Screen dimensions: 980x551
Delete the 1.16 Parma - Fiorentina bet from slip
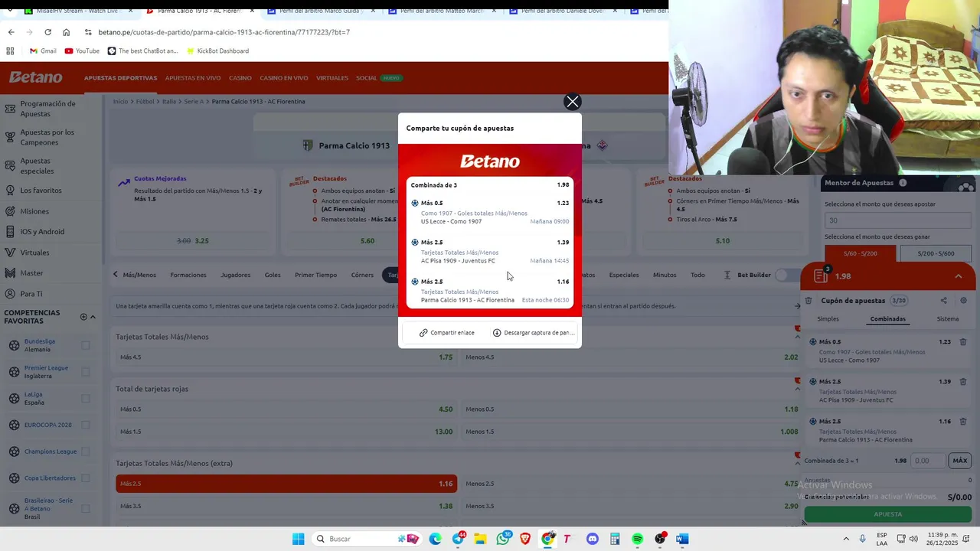click(x=963, y=422)
